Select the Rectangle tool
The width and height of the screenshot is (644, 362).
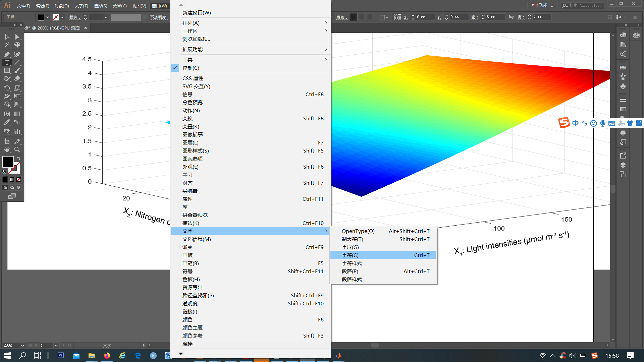click(x=7, y=70)
